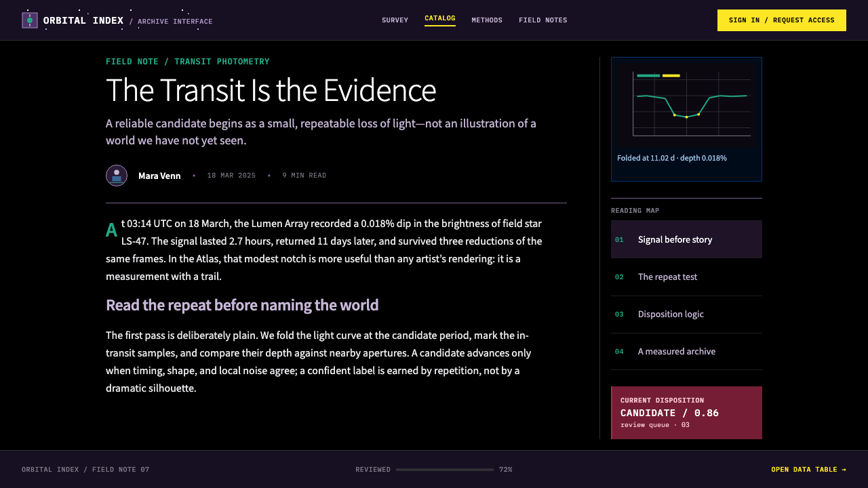868x488 pixels.
Task: Click the review queue · 03 text
Action: coord(655,425)
